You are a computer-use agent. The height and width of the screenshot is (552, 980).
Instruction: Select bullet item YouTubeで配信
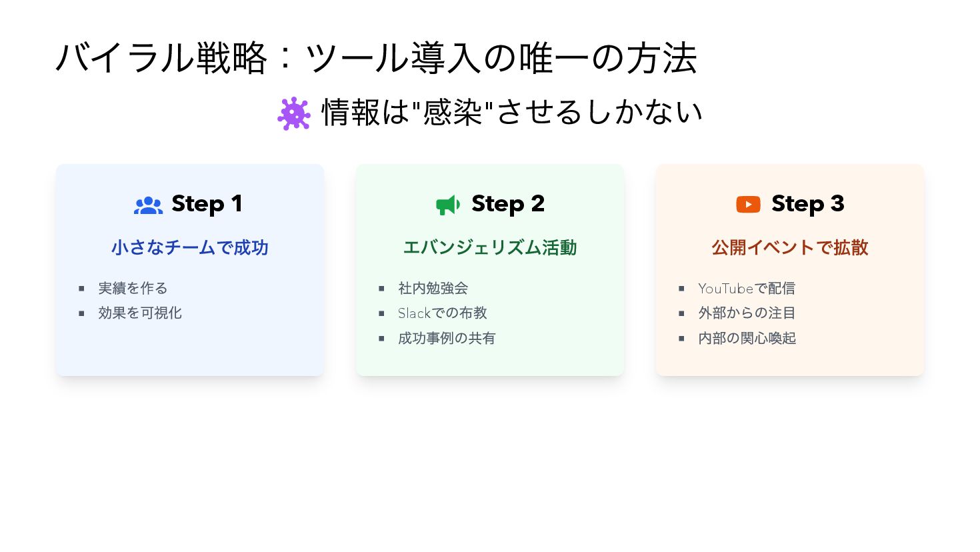coord(747,288)
